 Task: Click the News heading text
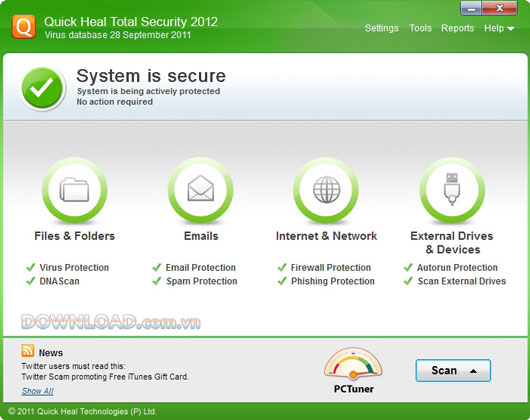(x=51, y=353)
